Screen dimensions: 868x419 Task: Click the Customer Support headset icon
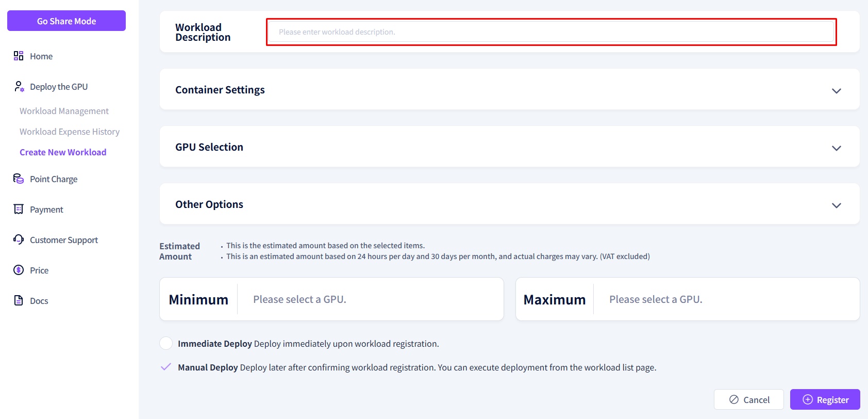[x=19, y=239]
